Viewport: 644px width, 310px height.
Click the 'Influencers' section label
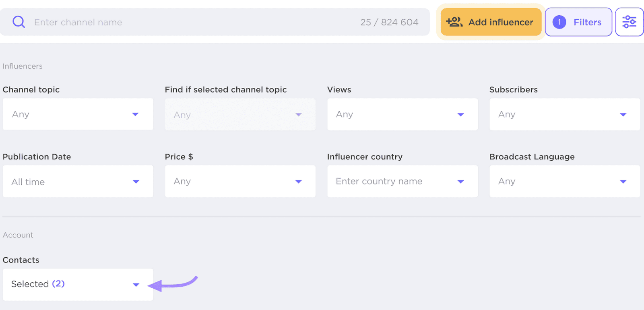[x=23, y=66]
